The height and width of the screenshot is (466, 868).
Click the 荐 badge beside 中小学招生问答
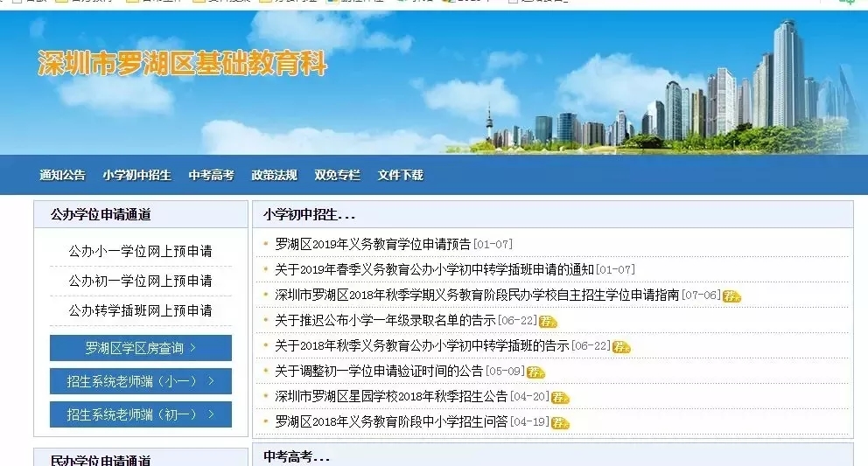(560, 423)
